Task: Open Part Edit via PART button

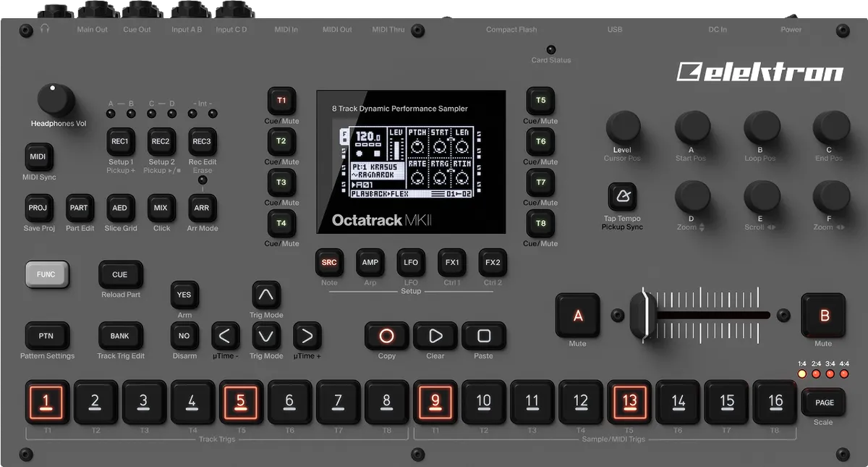Action: pyautogui.click(x=80, y=208)
